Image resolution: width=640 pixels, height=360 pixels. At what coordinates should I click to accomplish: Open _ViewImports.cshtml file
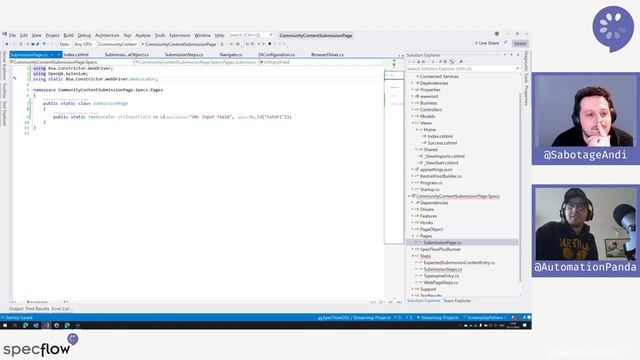pyautogui.click(x=444, y=156)
